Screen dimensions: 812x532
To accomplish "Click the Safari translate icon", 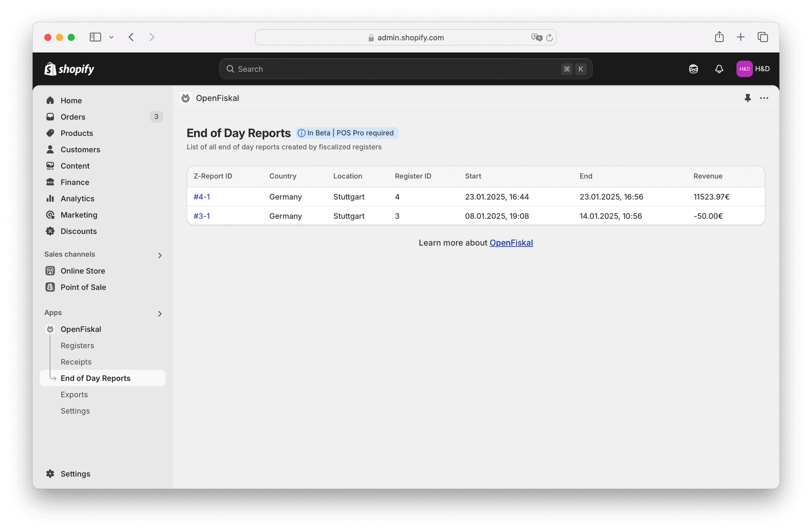I will 536,37.
